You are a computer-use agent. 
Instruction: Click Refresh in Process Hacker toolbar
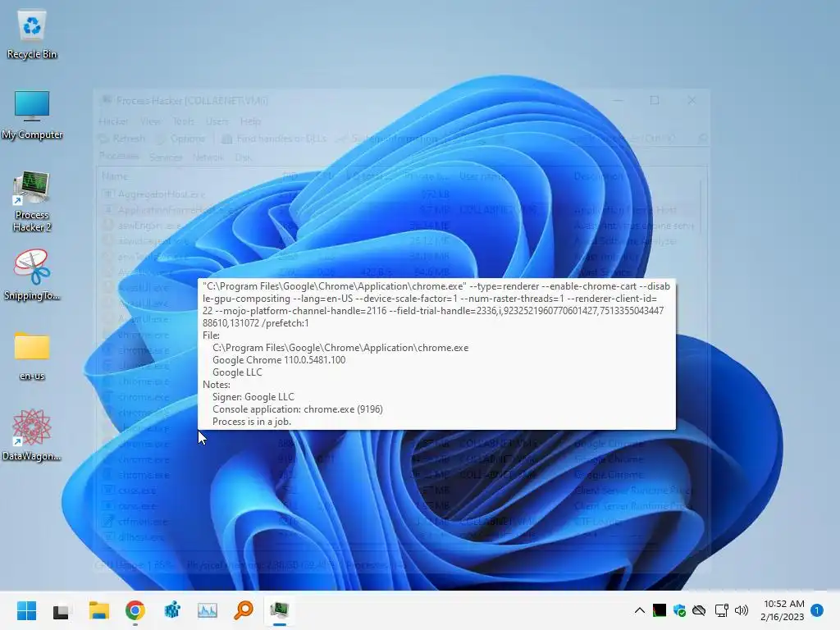click(x=123, y=138)
